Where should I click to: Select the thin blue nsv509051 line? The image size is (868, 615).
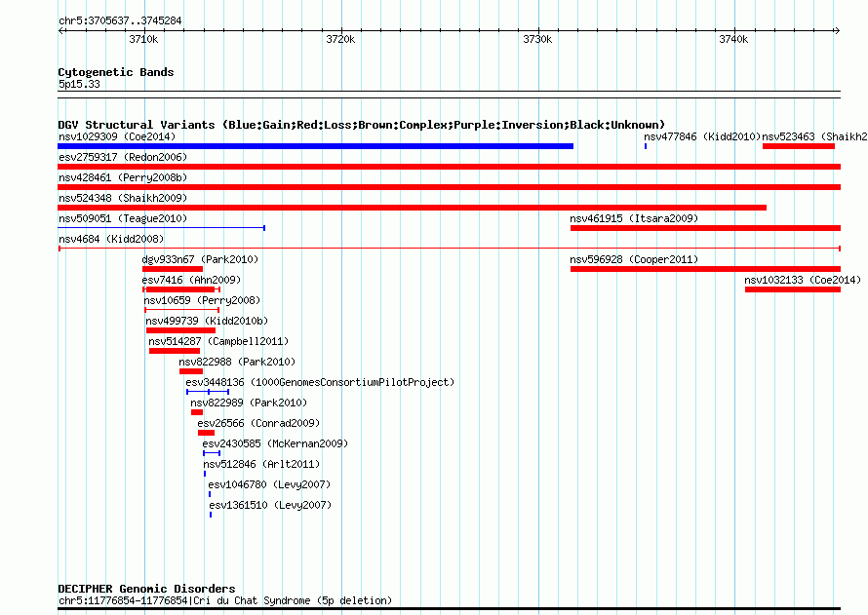pos(162,228)
